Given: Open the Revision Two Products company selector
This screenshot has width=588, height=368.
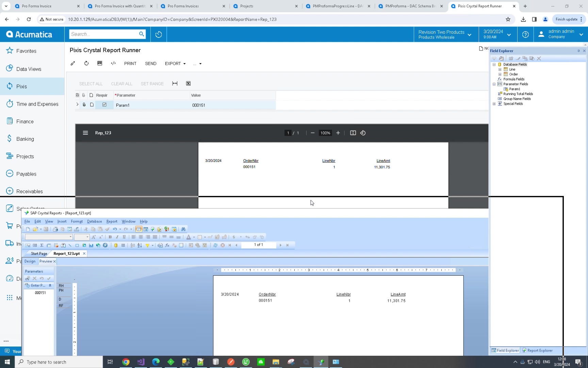Looking at the screenshot, I should tap(444, 34).
